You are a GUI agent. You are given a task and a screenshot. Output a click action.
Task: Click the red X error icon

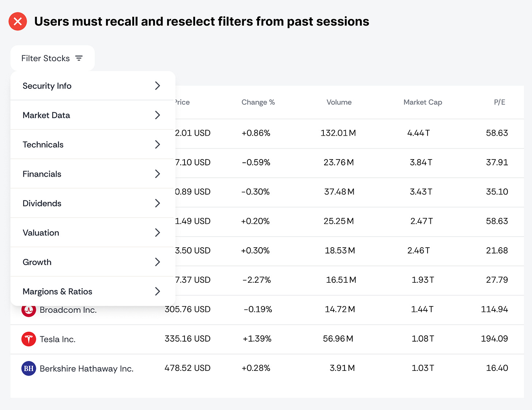(x=18, y=22)
